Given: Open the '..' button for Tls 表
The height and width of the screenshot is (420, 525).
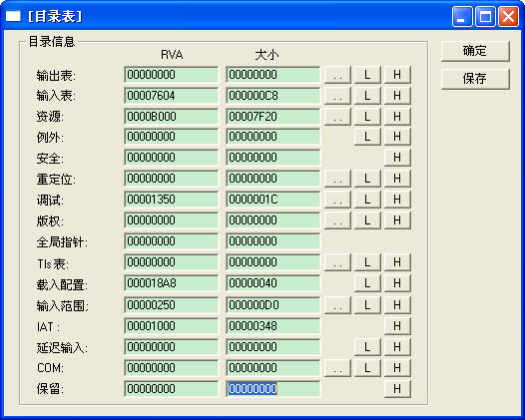Looking at the screenshot, I should [x=337, y=262].
